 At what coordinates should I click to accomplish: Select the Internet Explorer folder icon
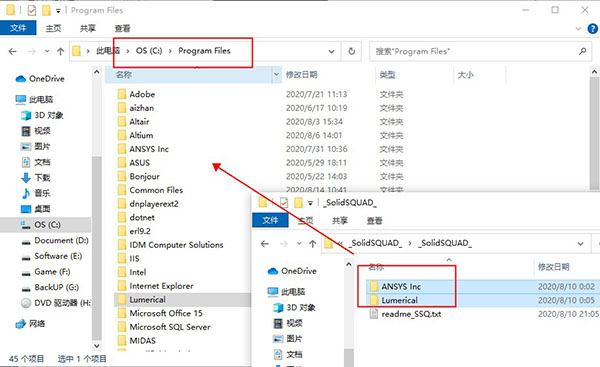pos(122,286)
